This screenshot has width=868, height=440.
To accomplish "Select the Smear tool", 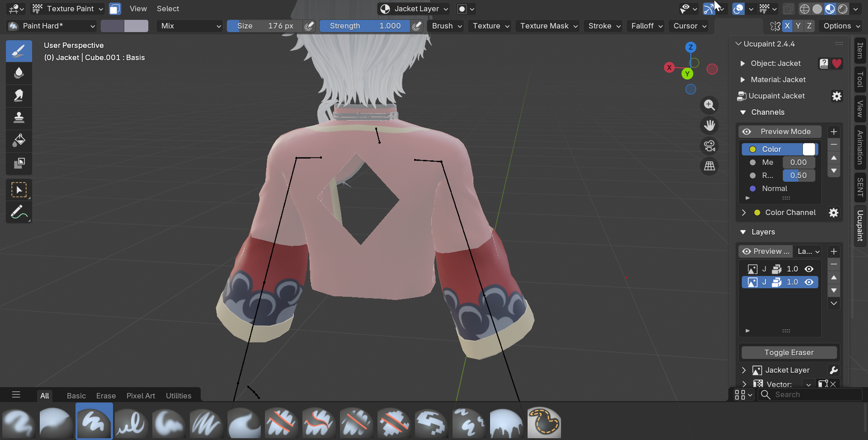I will 19,95.
